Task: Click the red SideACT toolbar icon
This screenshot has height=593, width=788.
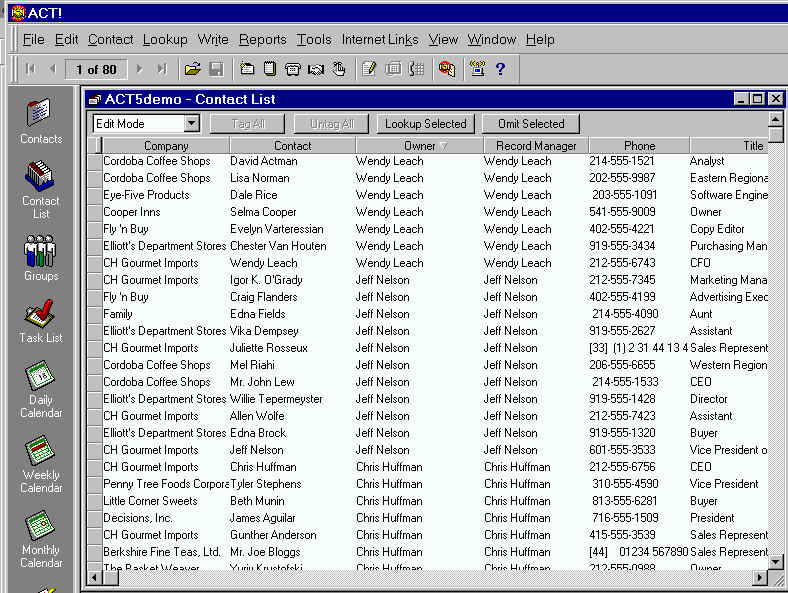Action: [447, 69]
